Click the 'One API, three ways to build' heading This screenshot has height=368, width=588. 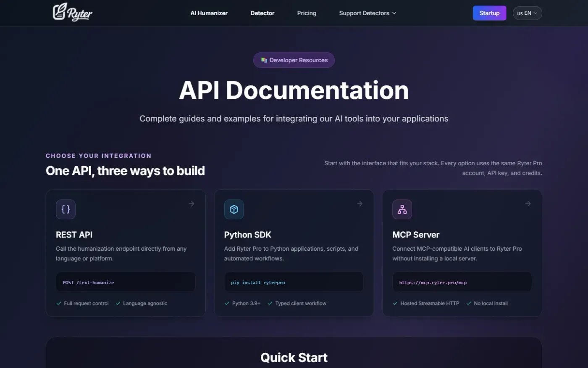[125, 171]
